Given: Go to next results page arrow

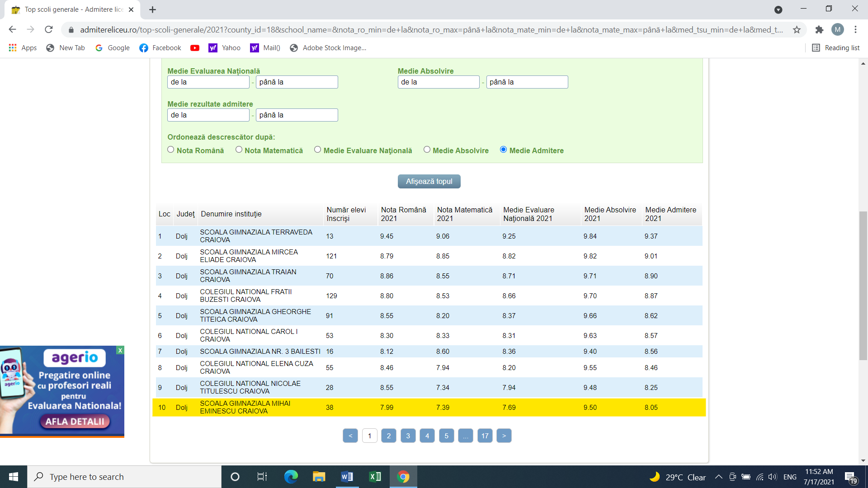Looking at the screenshot, I should (504, 436).
